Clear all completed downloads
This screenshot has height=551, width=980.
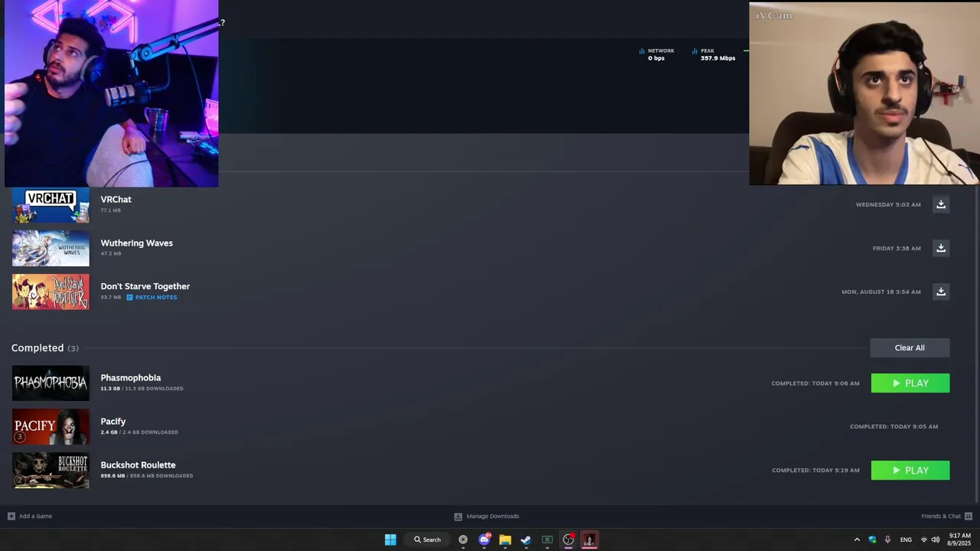tap(910, 347)
